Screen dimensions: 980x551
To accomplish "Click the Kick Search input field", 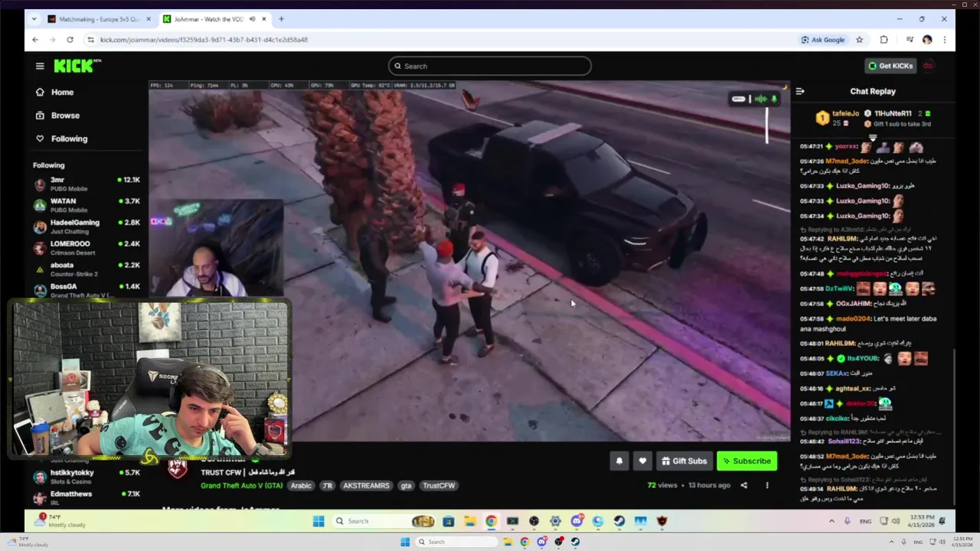I will 489,66.
